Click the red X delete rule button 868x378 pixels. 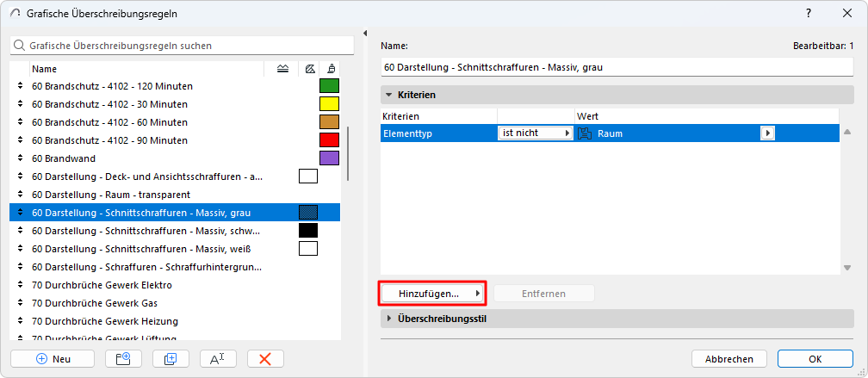click(x=265, y=359)
